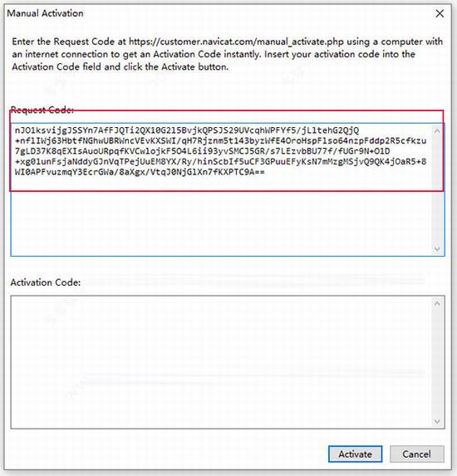Click the Request Code label
This screenshot has width=457, height=476.
click(x=42, y=110)
